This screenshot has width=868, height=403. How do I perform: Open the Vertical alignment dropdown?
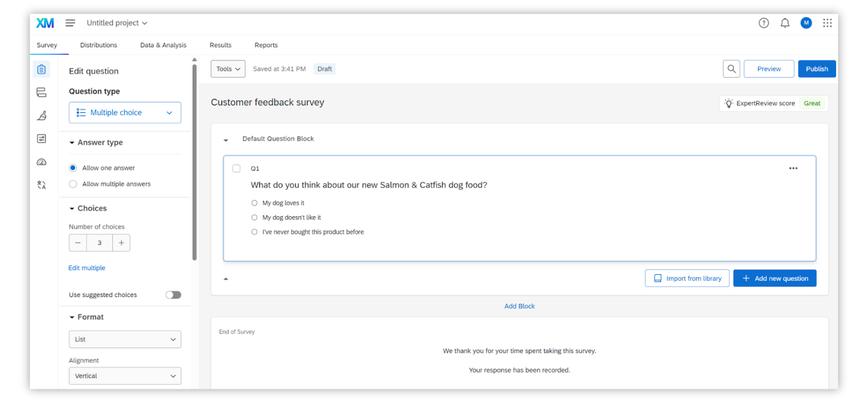point(125,376)
